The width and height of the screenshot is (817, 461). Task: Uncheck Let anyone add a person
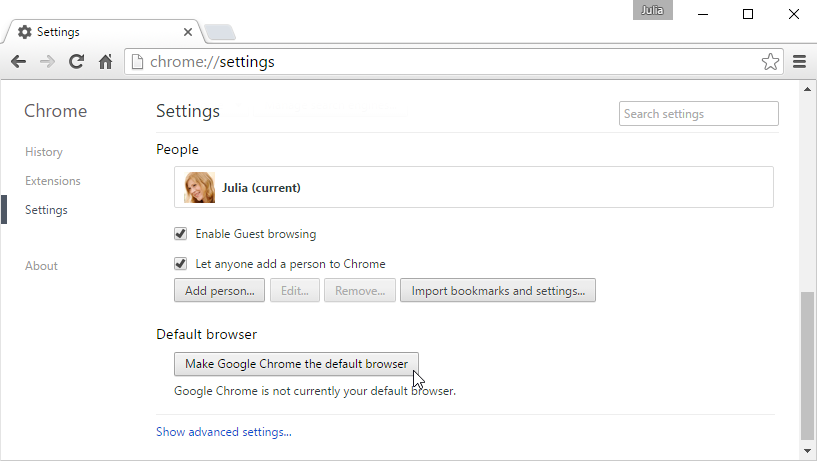181,264
